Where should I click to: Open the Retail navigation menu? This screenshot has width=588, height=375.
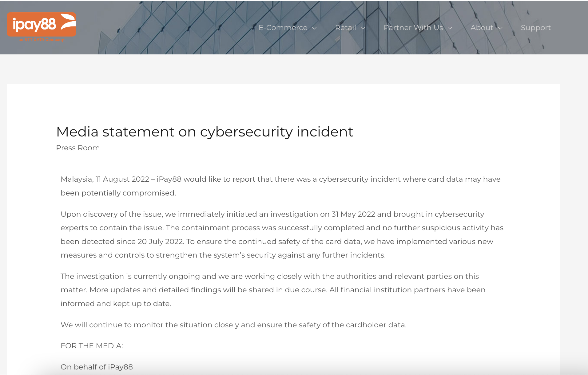345,28
